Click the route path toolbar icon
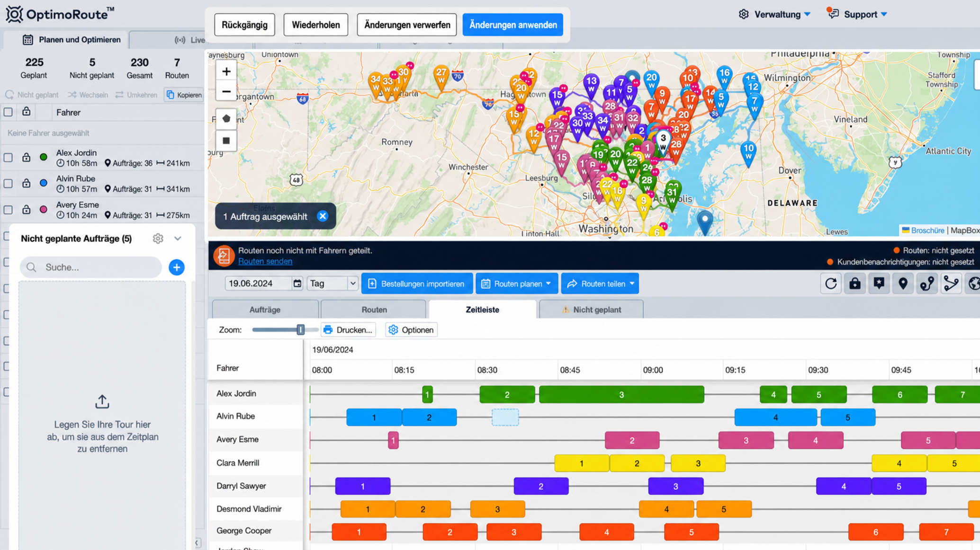Screen dimensions: 980x550 927,284
